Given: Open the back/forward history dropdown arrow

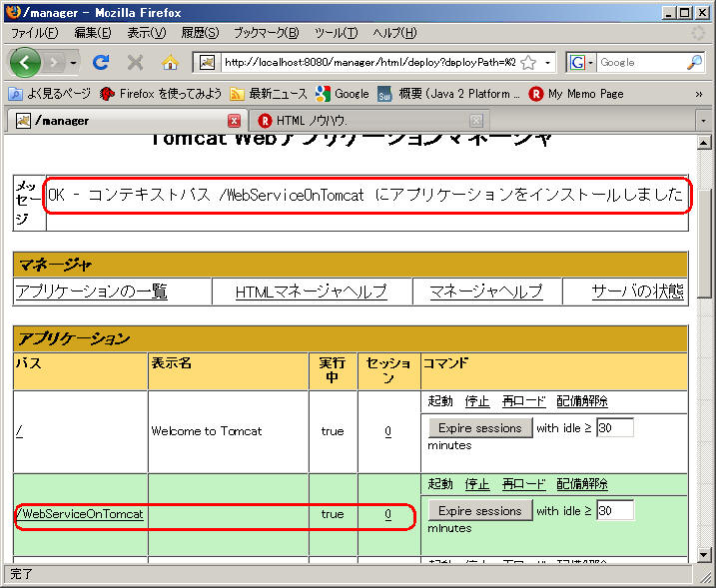Looking at the screenshot, I should point(73,62).
